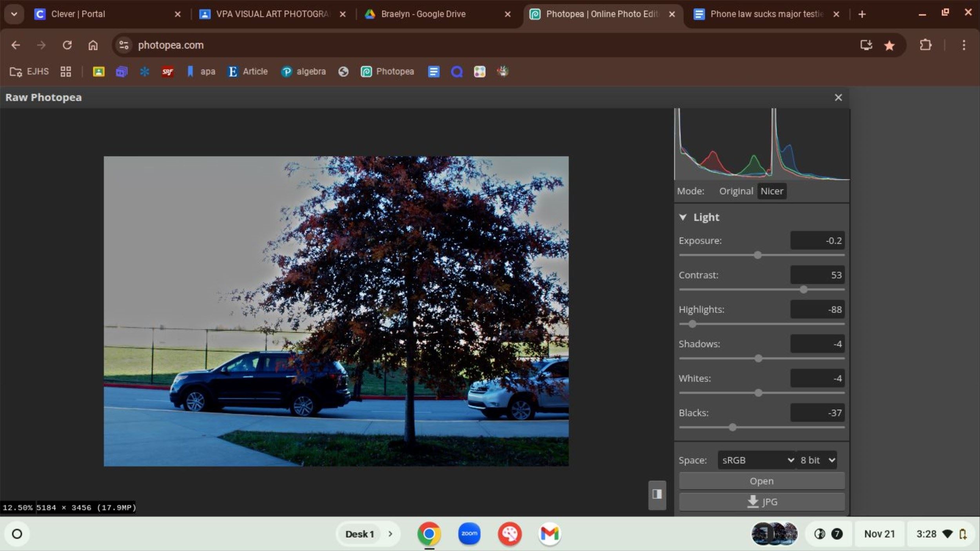Image resolution: width=980 pixels, height=551 pixels.
Task: Open the Photopea bookmark
Action: [x=387, y=71]
